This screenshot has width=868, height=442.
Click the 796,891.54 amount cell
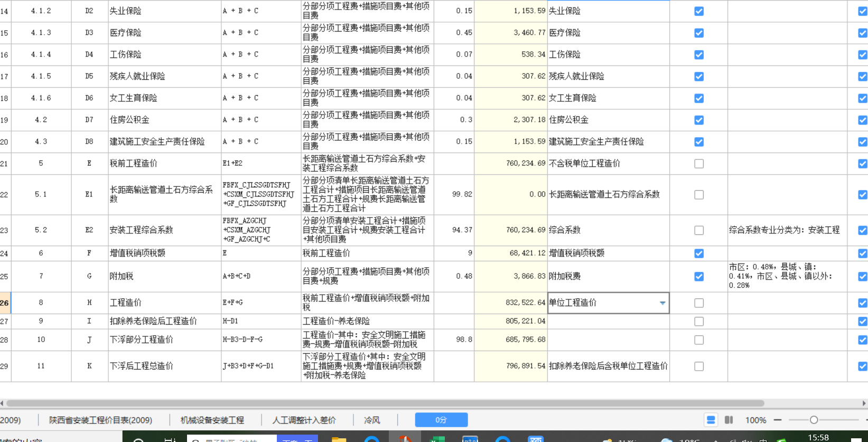tap(511, 366)
